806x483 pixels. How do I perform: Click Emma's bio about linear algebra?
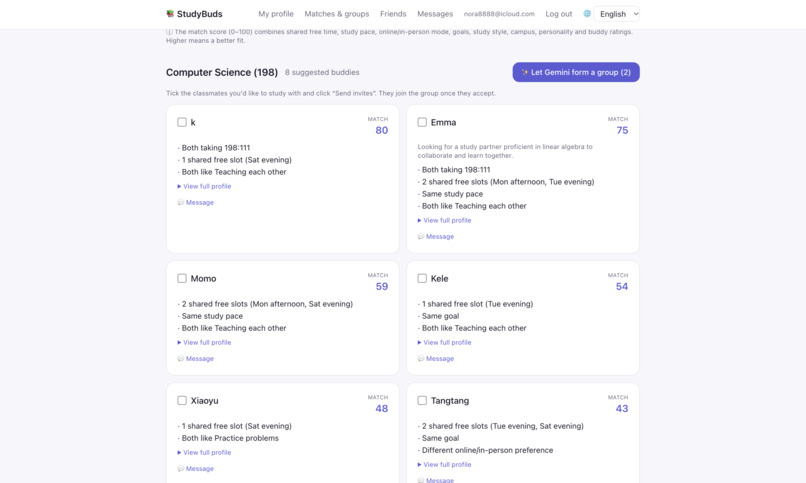(505, 151)
